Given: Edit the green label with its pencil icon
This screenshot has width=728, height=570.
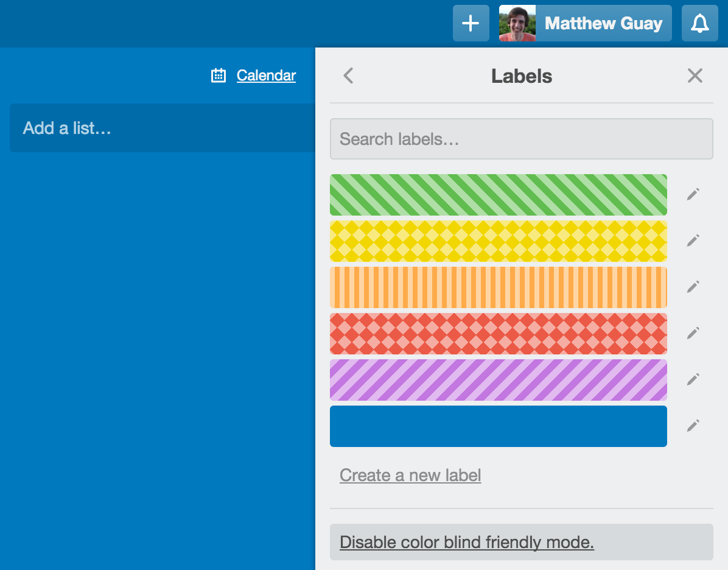Looking at the screenshot, I should coord(693,194).
